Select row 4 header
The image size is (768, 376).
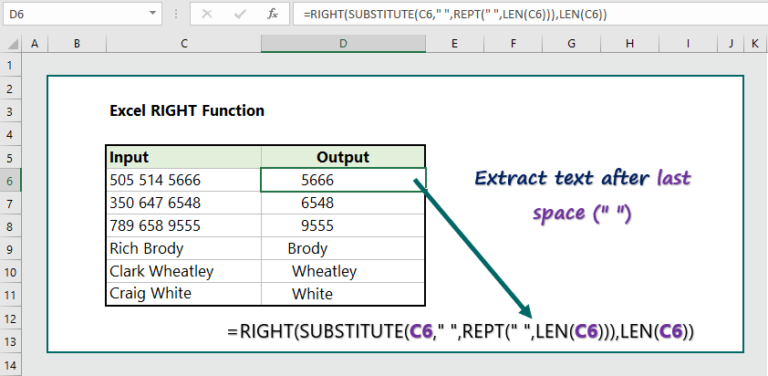[x=11, y=135]
